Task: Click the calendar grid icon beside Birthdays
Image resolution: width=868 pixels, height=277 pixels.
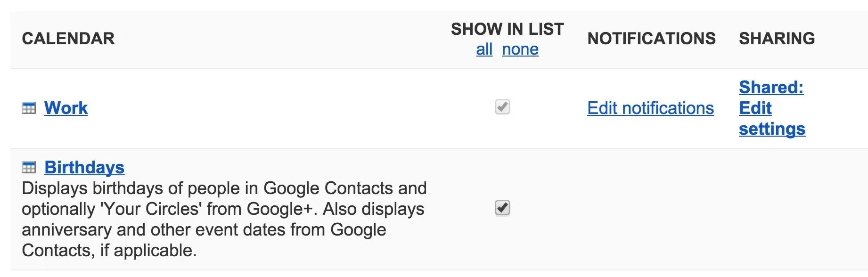Action: [x=29, y=167]
